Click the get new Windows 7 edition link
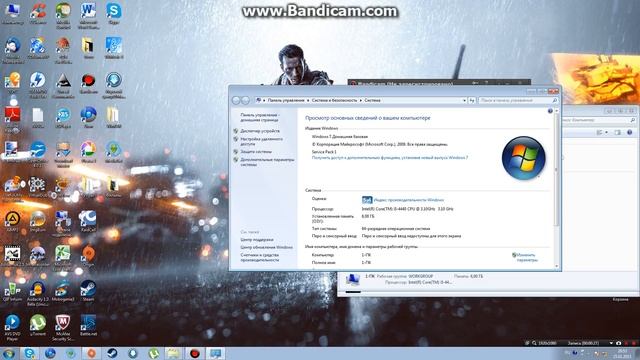The height and width of the screenshot is (360, 640). (x=390, y=158)
